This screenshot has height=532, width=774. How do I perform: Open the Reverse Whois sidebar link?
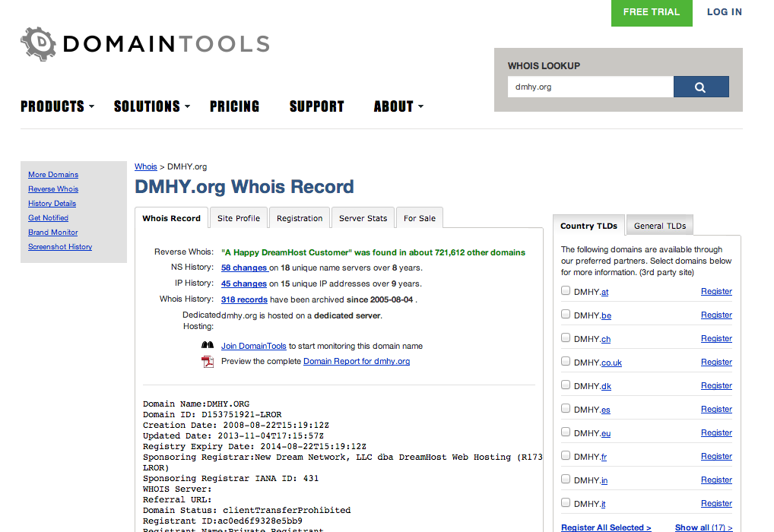pyautogui.click(x=53, y=189)
